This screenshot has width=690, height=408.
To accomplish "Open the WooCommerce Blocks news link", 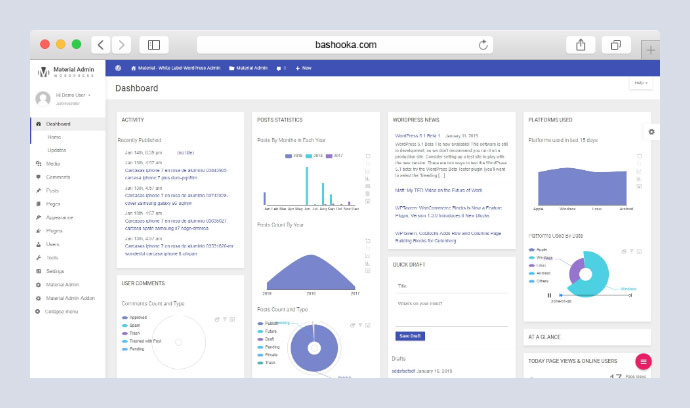I will tap(448, 212).
